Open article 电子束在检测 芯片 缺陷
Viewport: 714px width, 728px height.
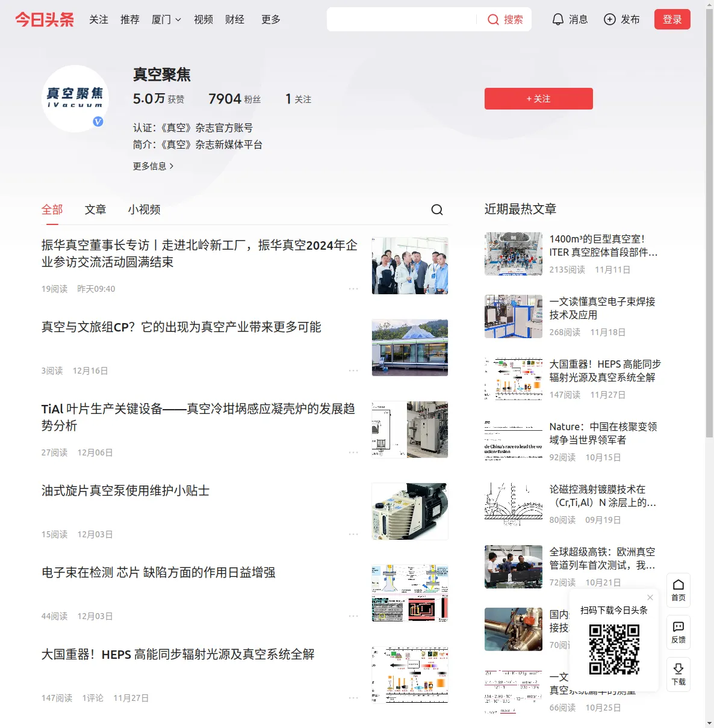coord(158,573)
